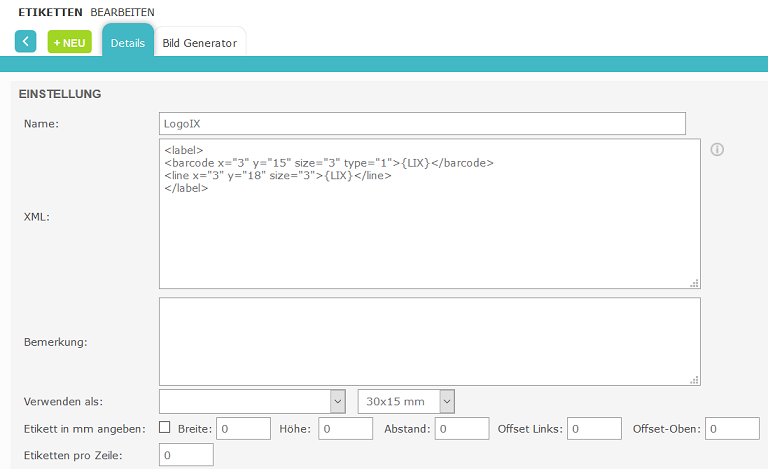Image resolution: width=768 pixels, height=469 pixels.
Task: Select the Details tab
Action: 128,43
